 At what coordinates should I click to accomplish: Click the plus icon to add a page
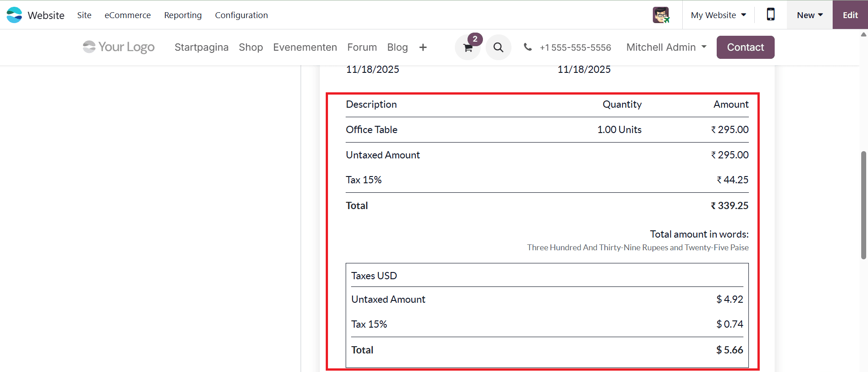pyautogui.click(x=423, y=47)
